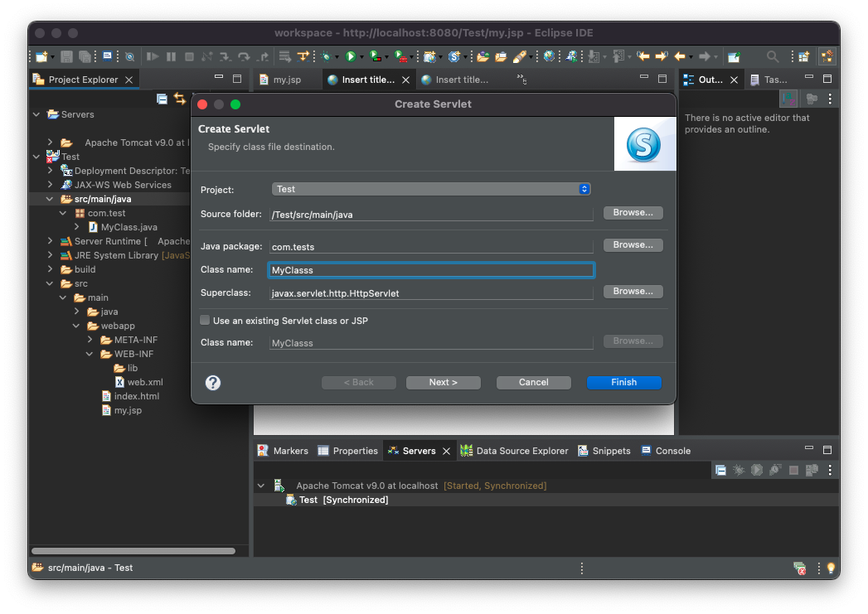Click the Servers view debug-mode bug icon
Image resolution: width=868 pixels, height=614 pixels.
tap(739, 470)
